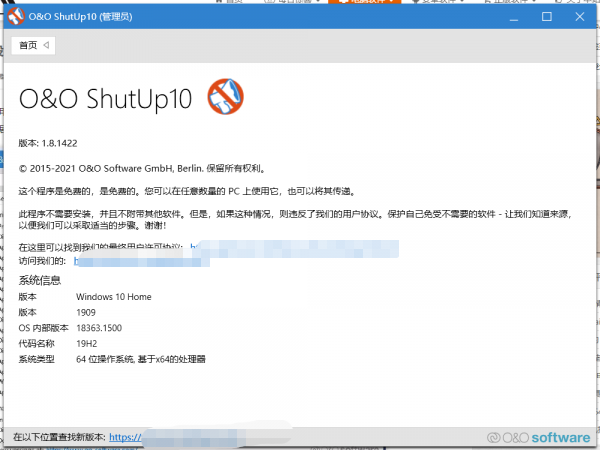Viewport: 600px width, 450px height.
Task: Close the O&O ShutUp10 window
Action: tap(580, 17)
